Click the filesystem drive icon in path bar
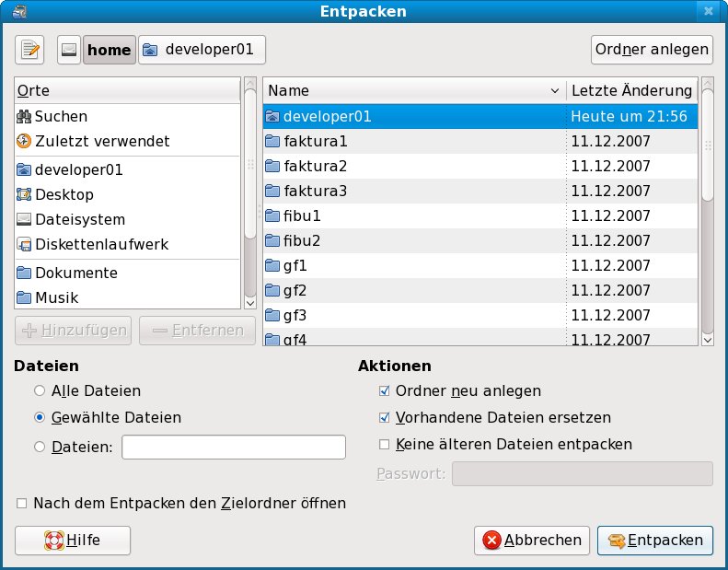Viewport: 728px width, 570px height. [x=69, y=50]
